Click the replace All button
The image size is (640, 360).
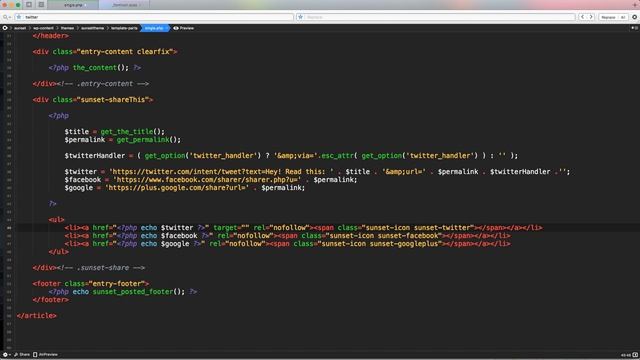pyautogui.click(x=623, y=17)
